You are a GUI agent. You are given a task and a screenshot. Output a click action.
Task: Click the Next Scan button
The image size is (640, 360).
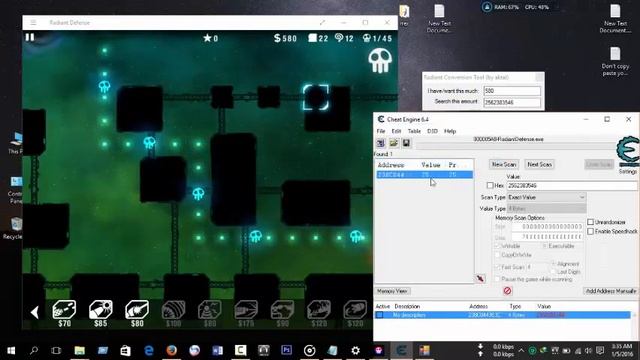[x=539, y=164]
